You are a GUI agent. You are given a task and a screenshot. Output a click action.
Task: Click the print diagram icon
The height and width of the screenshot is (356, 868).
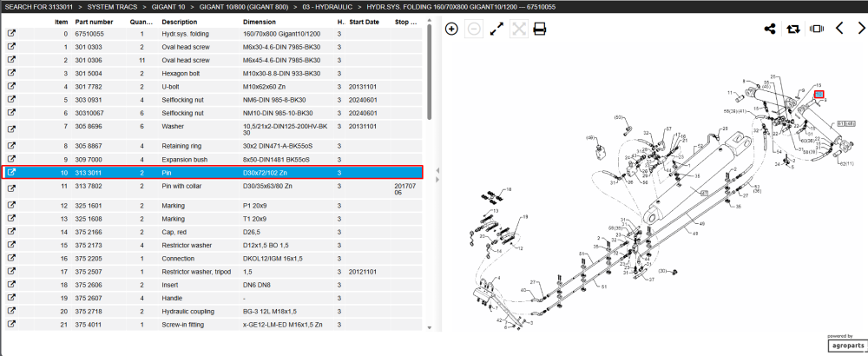tap(540, 29)
